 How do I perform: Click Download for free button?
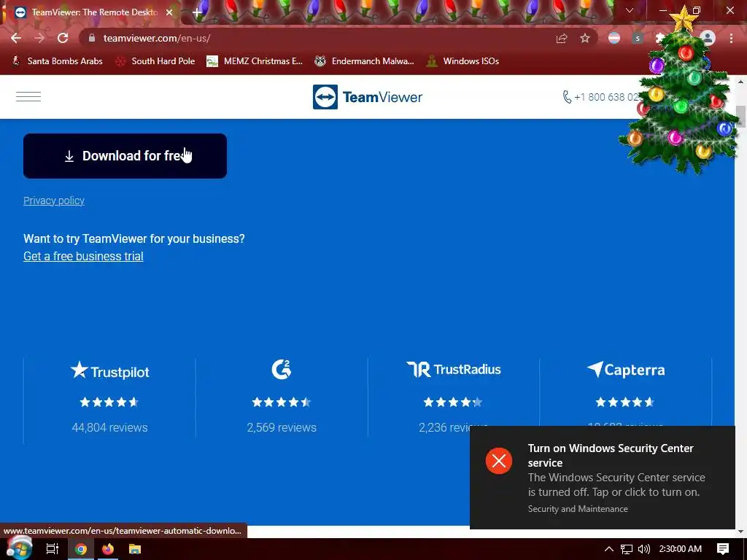[x=125, y=156]
